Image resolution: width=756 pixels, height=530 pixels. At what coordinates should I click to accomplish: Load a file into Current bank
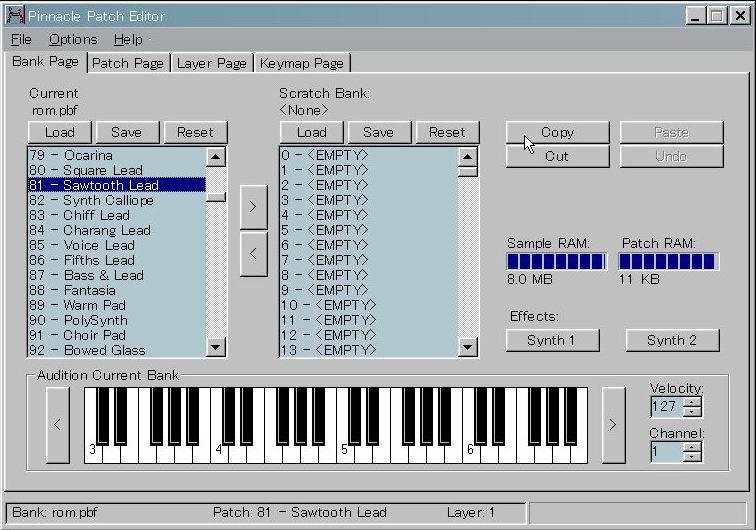[60, 132]
